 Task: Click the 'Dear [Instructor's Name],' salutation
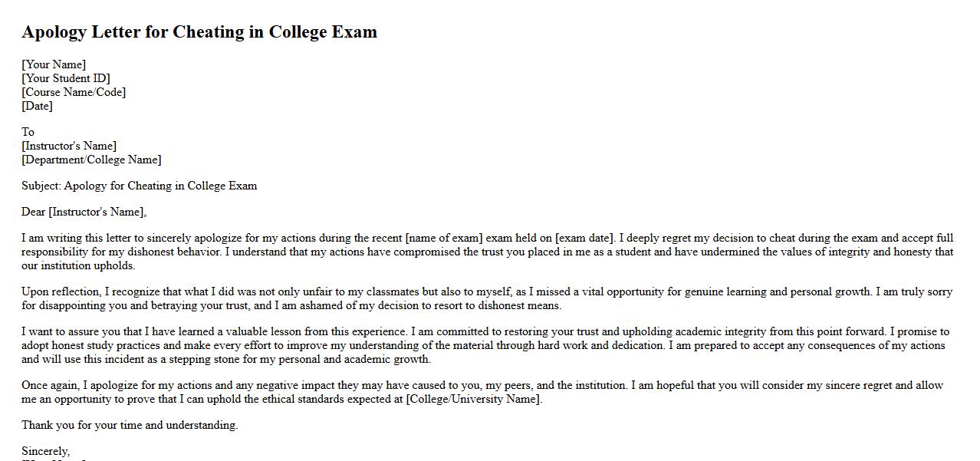point(84,212)
